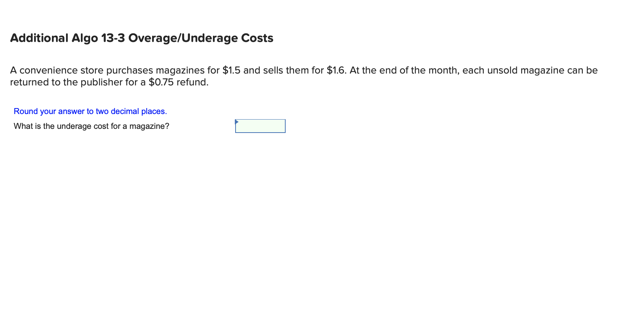This screenshot has width=644, height=309.
Task: Click the question 'What is the underage cost for a magazine?'
Action: click(91, 126)
